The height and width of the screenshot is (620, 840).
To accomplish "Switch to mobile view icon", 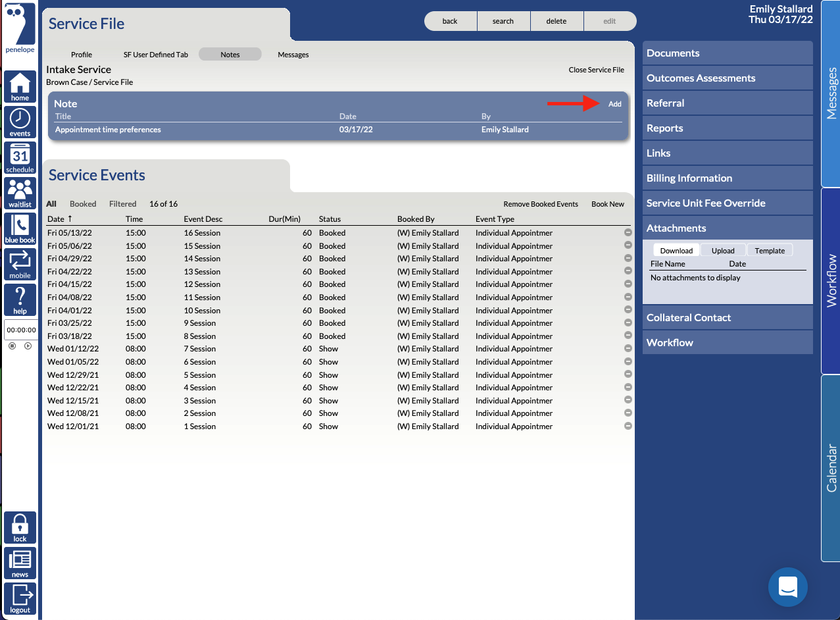I will click(20, 264).
